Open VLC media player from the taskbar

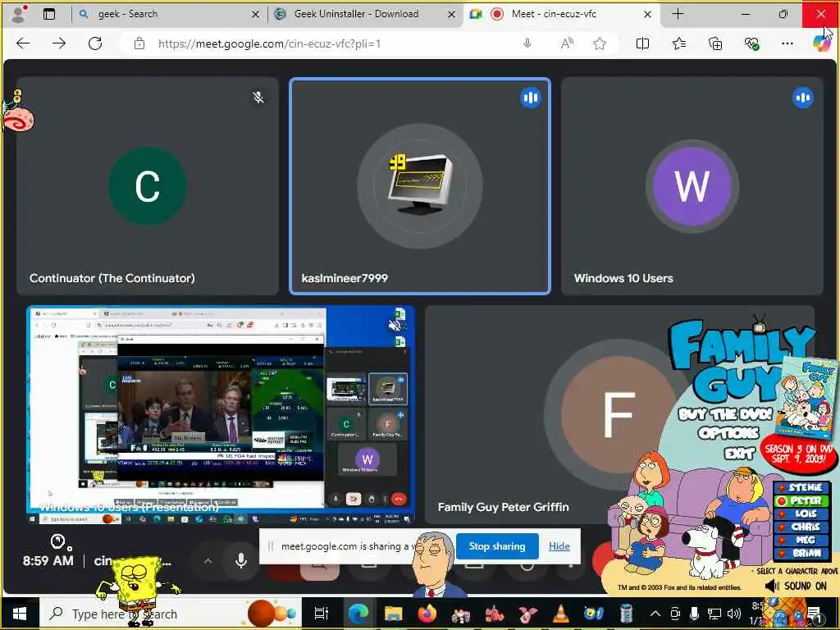[561, 614]
